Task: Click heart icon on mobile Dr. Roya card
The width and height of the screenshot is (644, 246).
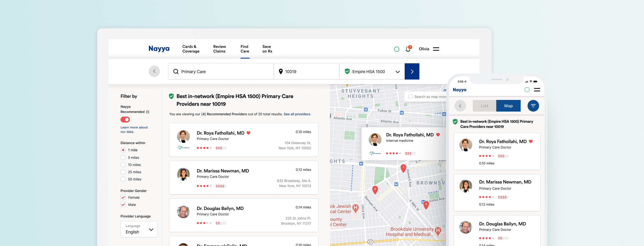Action: [x=531, y=142]
